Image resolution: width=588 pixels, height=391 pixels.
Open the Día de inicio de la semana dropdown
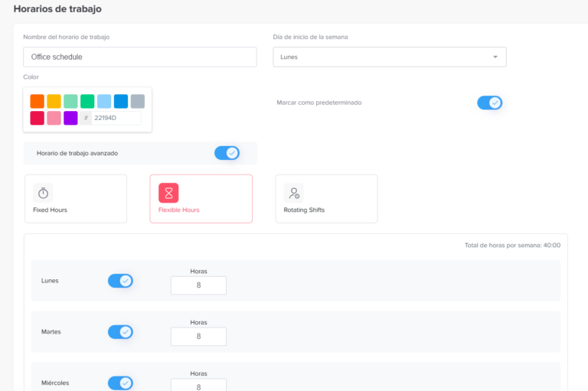[x=390, y=57]
